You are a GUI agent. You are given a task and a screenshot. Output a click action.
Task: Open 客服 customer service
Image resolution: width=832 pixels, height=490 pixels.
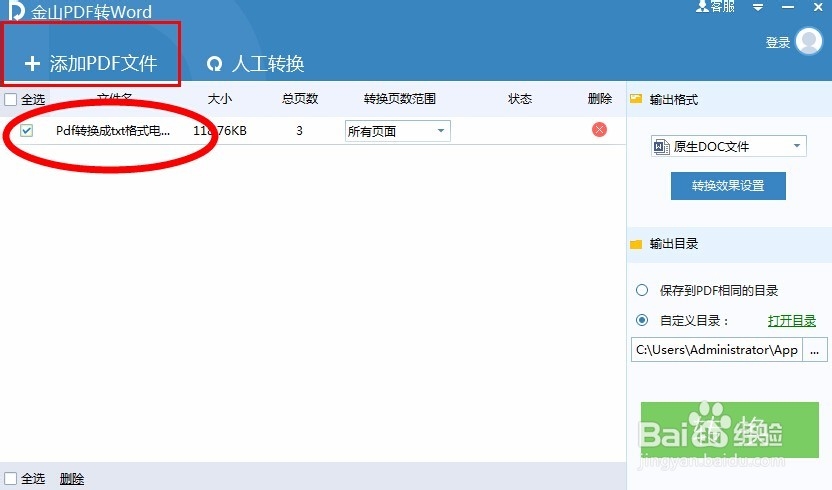point(716,7)
